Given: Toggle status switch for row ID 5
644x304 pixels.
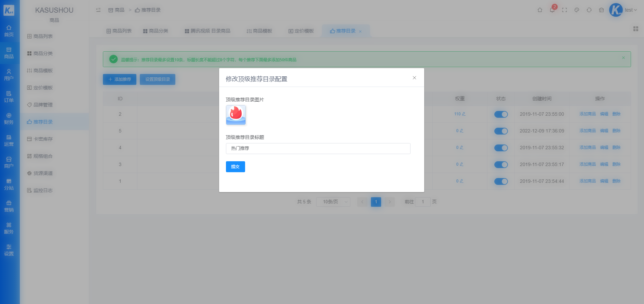Looking at the screenshot, I should point(501,131).
